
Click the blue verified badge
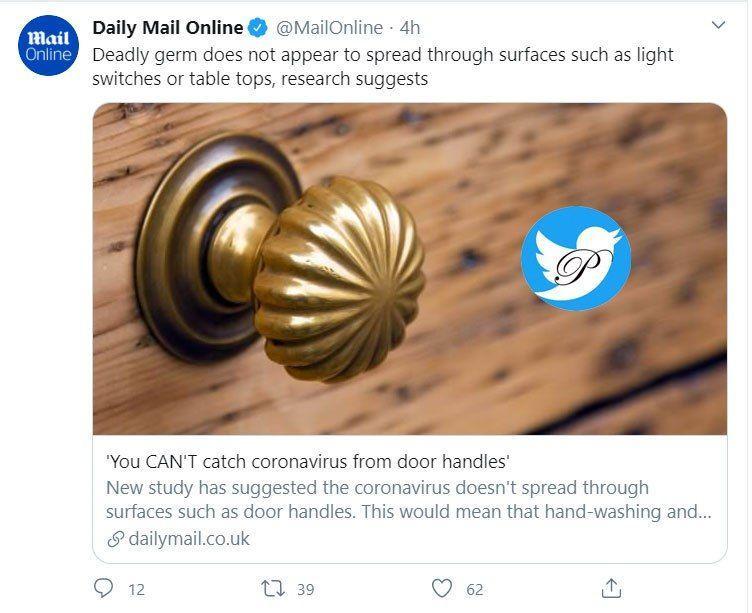click(x=257, y=27)
